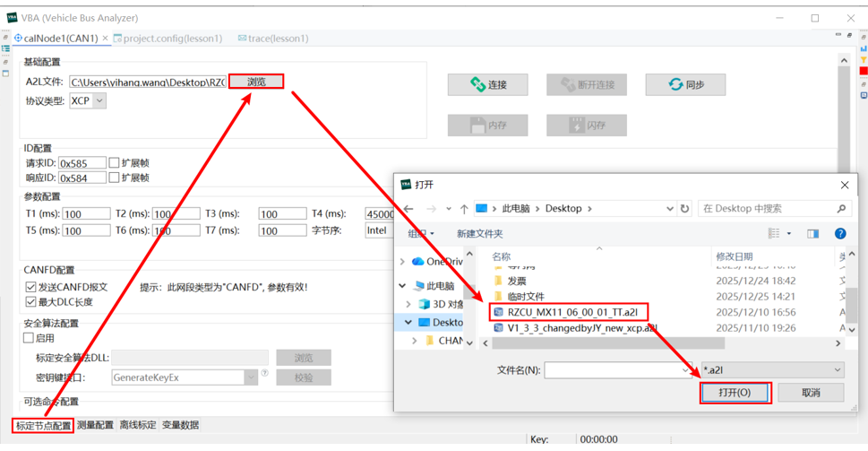Click the 文件名(N) input field

click(x=618, y=370)
